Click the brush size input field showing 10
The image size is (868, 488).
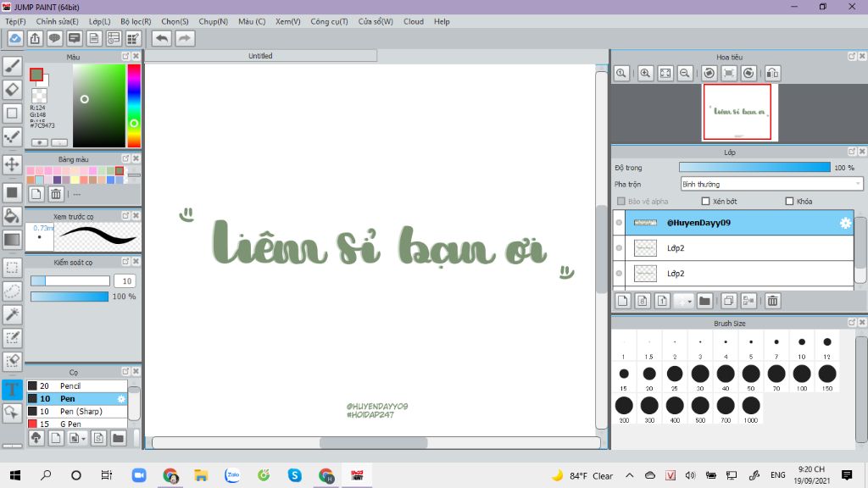[125, 281]
